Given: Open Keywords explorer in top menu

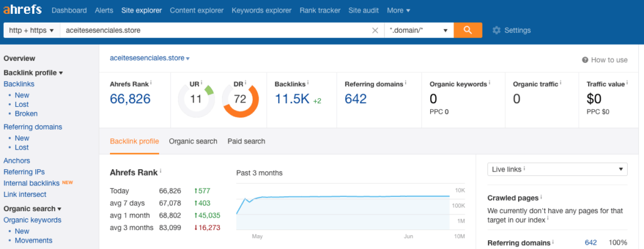Looking at the screenshot, I should tap(262, 10).
